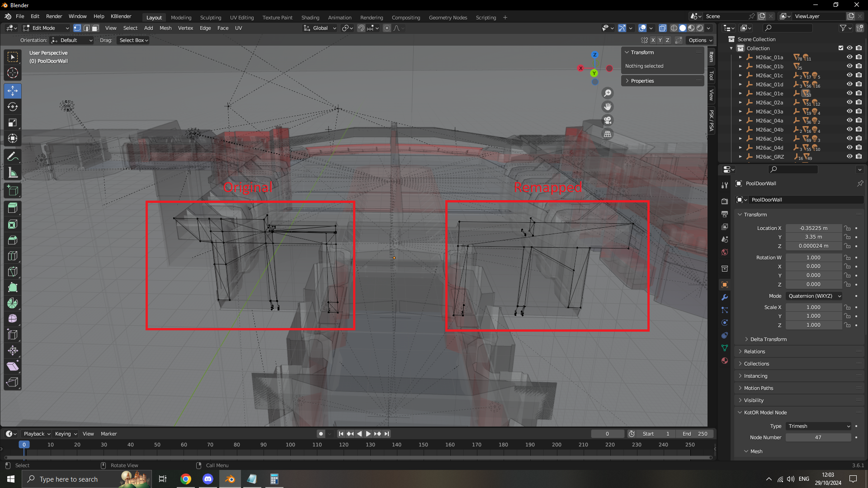Image resolution: width=868 pixels, height=488 pixels.
Task: Open the Material properties tab icon
Action: (725, 361)
